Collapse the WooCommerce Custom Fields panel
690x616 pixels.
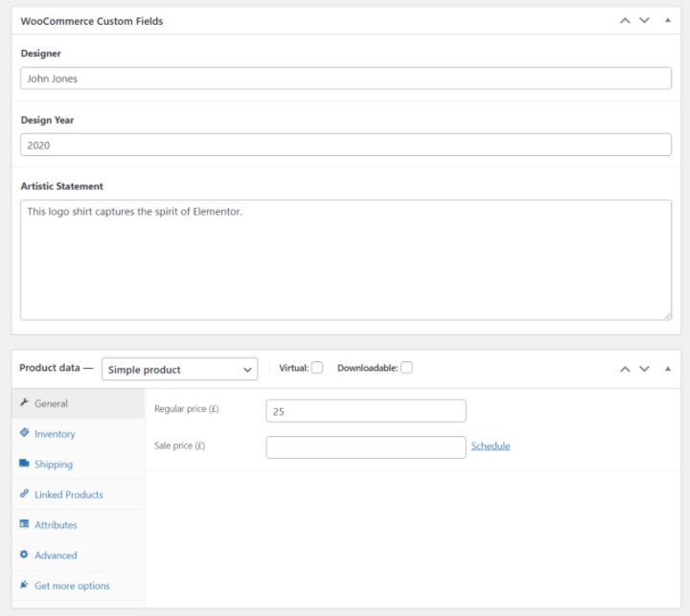coord(668,20)
